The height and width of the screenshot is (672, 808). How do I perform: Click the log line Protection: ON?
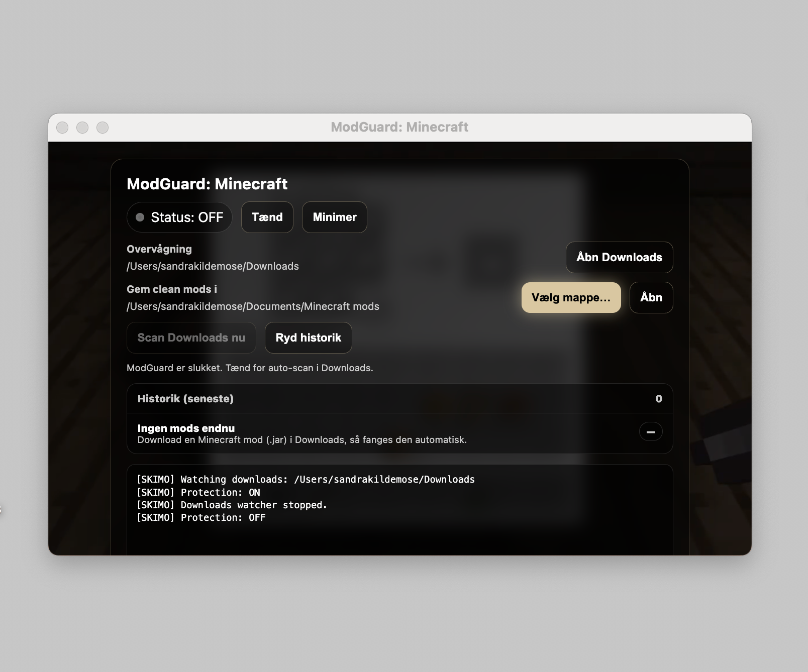tap(198, 492)
